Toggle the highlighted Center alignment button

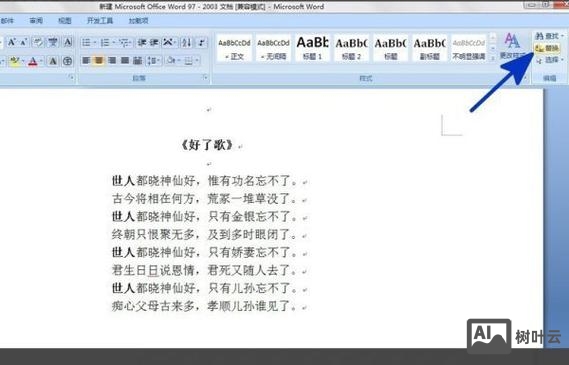(x=99, y=60)
